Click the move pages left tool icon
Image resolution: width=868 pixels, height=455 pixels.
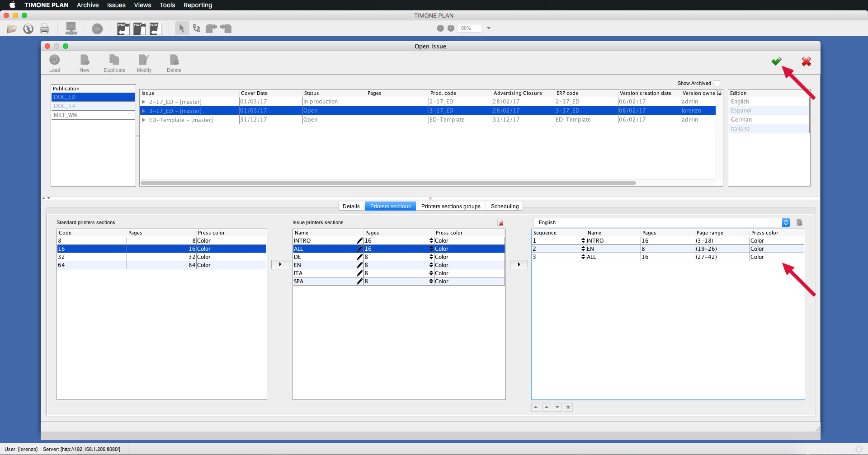click(x=211, y=28)
